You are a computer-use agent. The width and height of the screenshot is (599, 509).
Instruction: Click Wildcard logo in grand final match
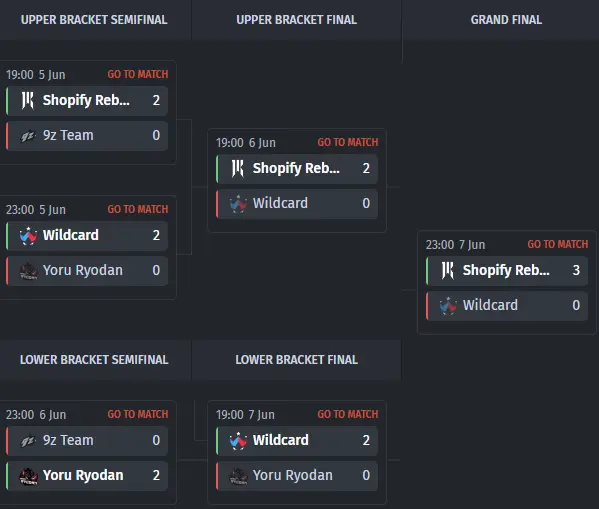(448, 306)
